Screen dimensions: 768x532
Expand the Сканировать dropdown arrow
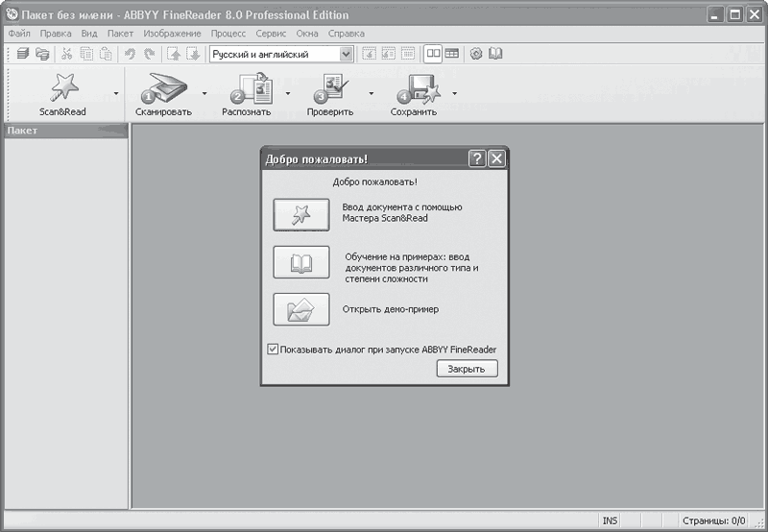pyautogui.click(x=204, y=93)
